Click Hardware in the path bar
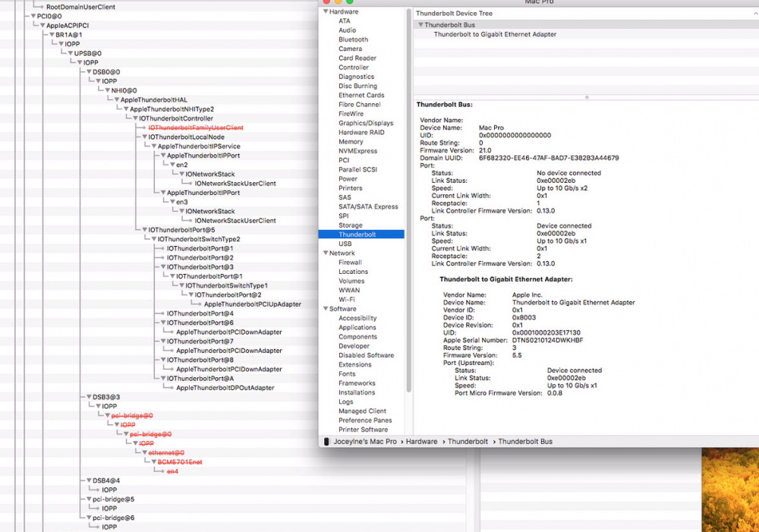Screen dimensions: 759x532 [421, 442]
